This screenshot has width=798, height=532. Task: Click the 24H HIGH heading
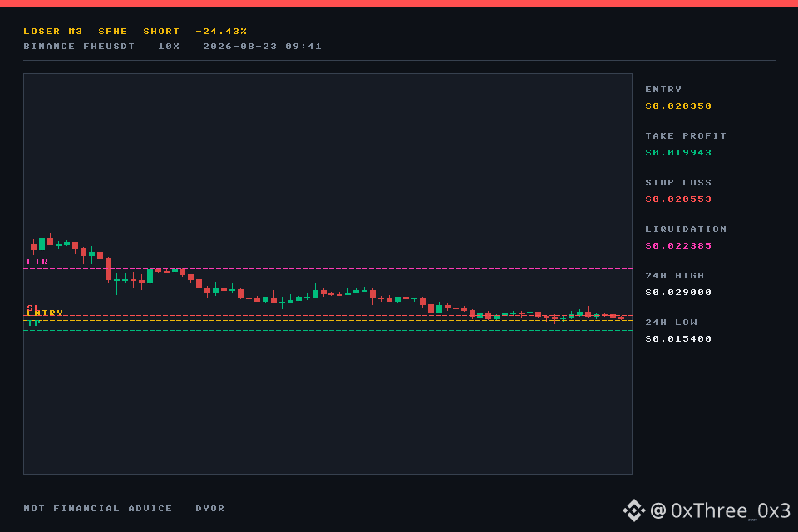coord(675,275)
